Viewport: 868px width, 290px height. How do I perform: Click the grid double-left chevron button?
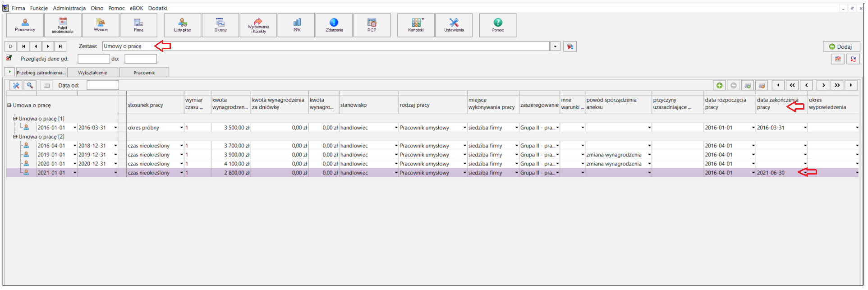pyautogui.click(x=792, y=85)
